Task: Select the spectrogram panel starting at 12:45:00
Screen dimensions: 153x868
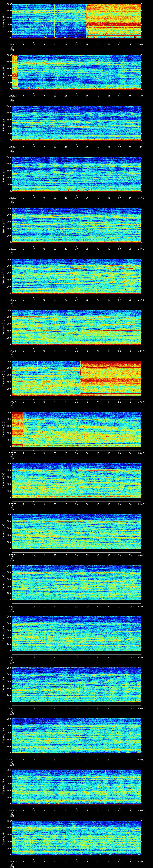Action: click(x=77, y=838)
